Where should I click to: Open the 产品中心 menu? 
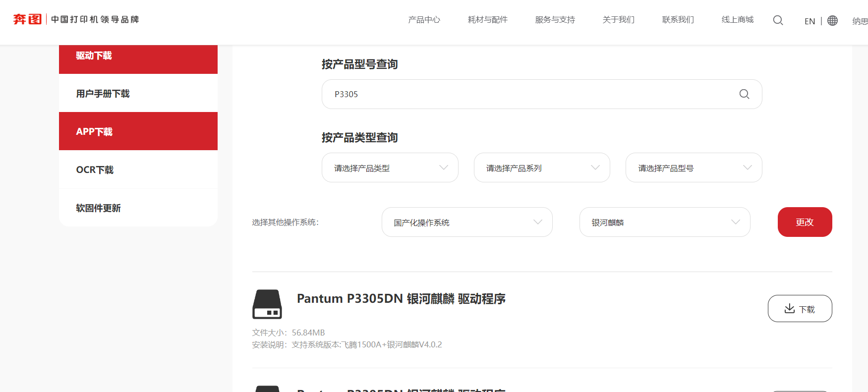424,20
